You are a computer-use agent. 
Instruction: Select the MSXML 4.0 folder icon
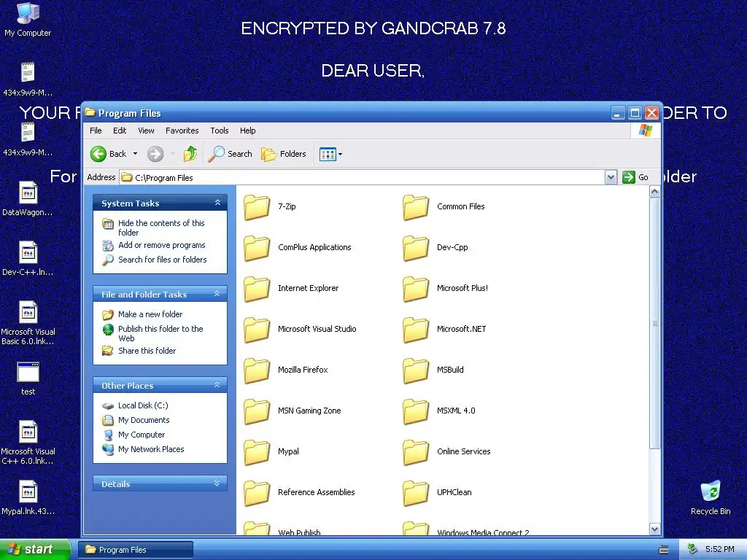click(x=416, y=411)
